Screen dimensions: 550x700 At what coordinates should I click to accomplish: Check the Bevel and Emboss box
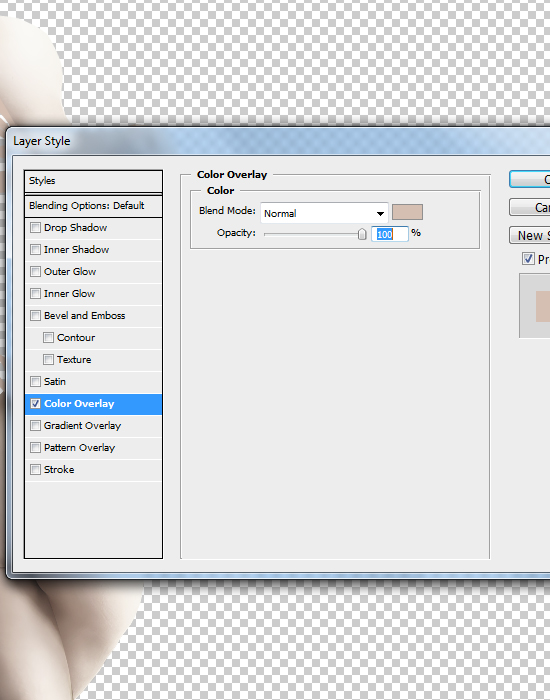35,316
